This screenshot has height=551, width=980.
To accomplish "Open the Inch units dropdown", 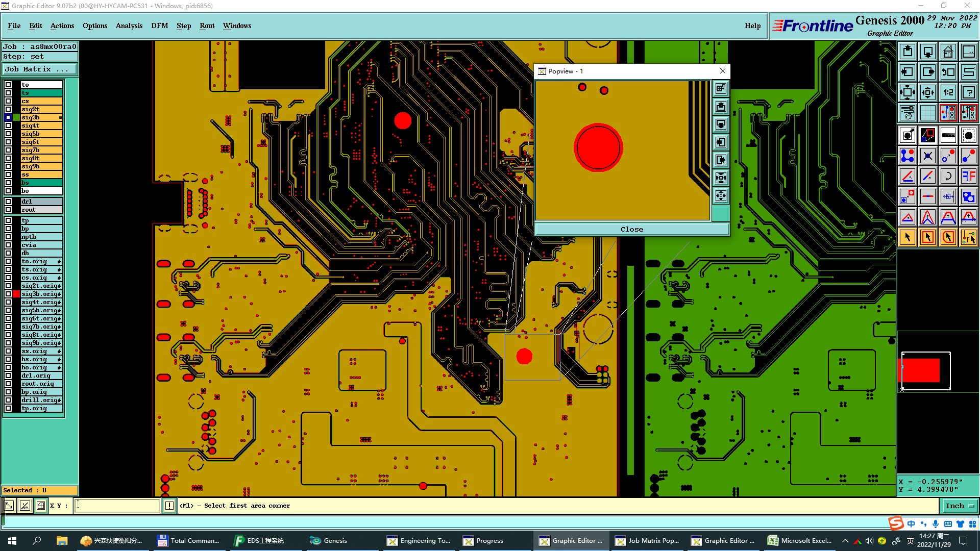I will coord(960,506).
